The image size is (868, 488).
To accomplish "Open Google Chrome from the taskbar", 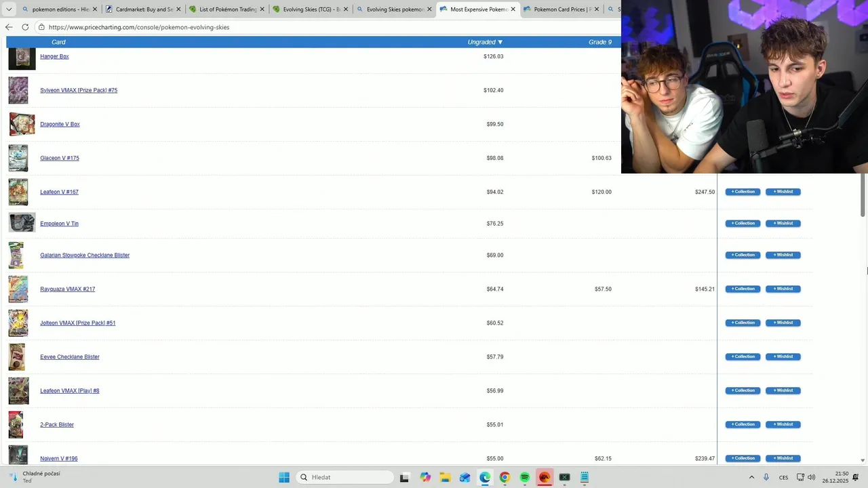I will (505, 477).
